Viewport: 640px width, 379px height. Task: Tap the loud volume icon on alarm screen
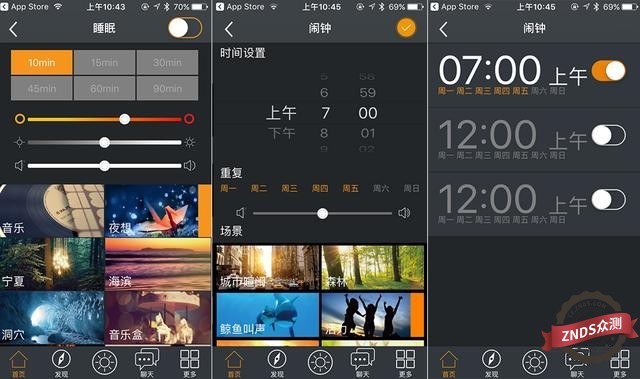click(404, 213)
